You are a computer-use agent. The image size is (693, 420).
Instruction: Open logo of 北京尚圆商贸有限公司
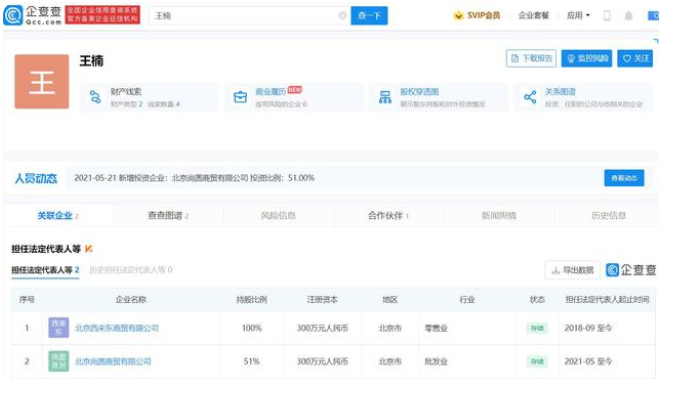[x=59, y=361]
